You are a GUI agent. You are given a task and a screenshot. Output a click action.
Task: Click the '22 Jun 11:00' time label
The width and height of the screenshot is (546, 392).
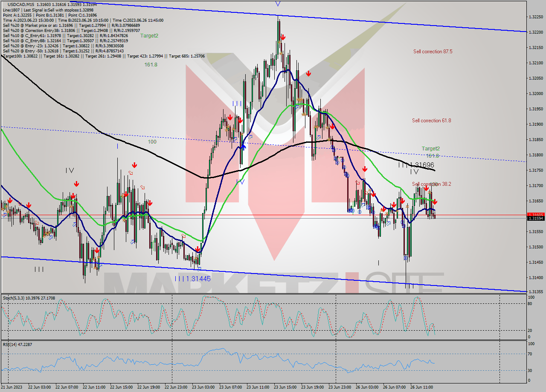click(93, 387)
